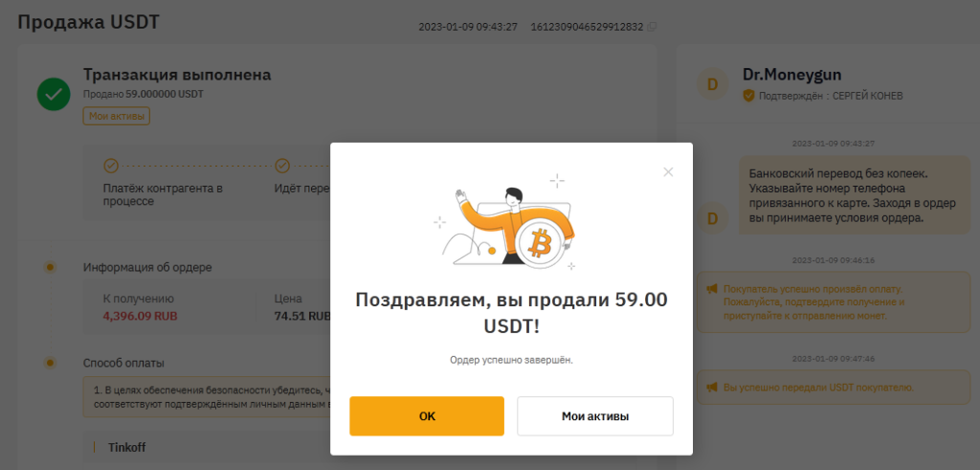Click the D avatar beside chat message
Viewport: 980px width, 470px height.
click(x=712, y=218)
